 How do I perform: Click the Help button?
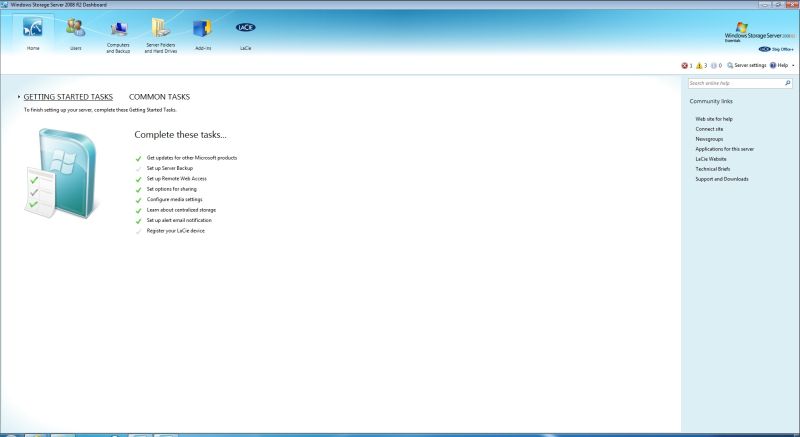tap(779, 65)
